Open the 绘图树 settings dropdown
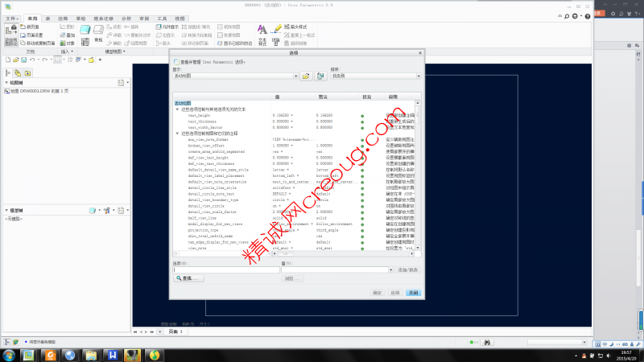644x362 pixels. pos(123,83)
